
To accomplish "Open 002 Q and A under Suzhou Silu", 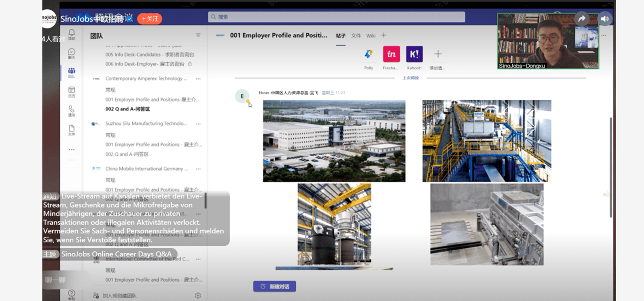I will (127, 154).
